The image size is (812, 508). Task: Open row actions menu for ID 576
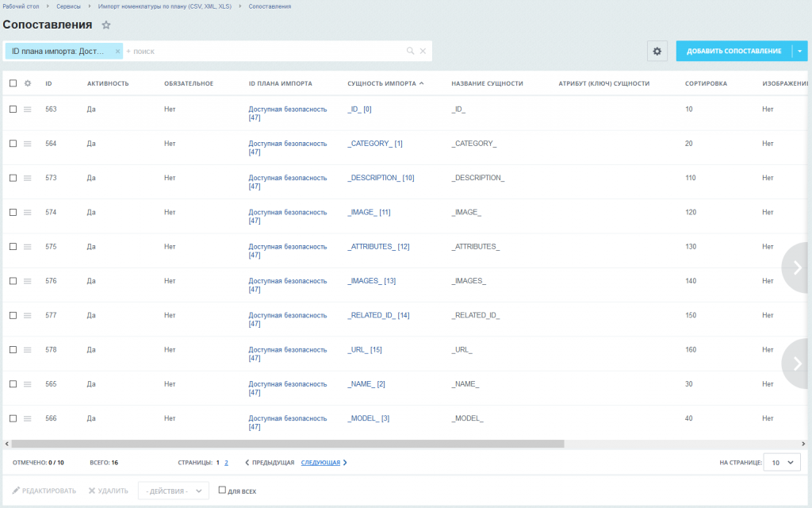pyautogui.click(x=28, y=281)
